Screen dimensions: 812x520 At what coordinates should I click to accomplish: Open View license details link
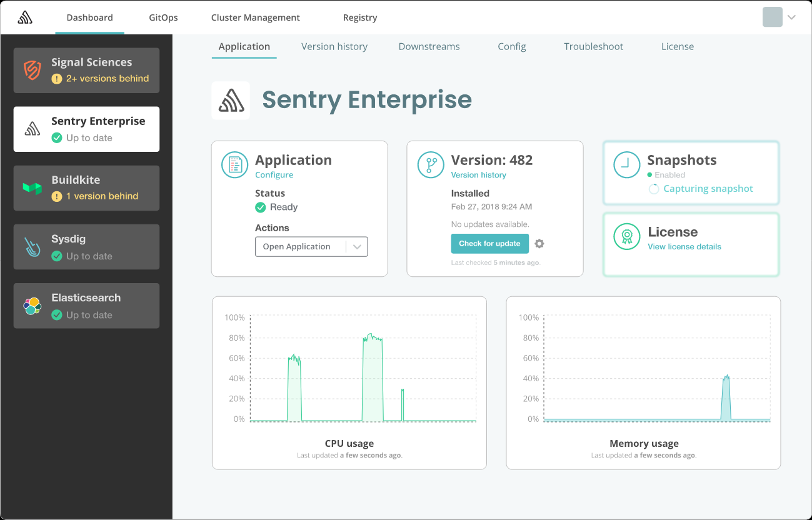684,246
